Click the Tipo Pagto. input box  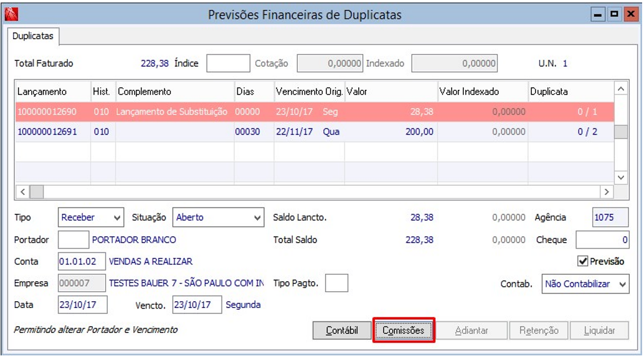coord(337,283)
